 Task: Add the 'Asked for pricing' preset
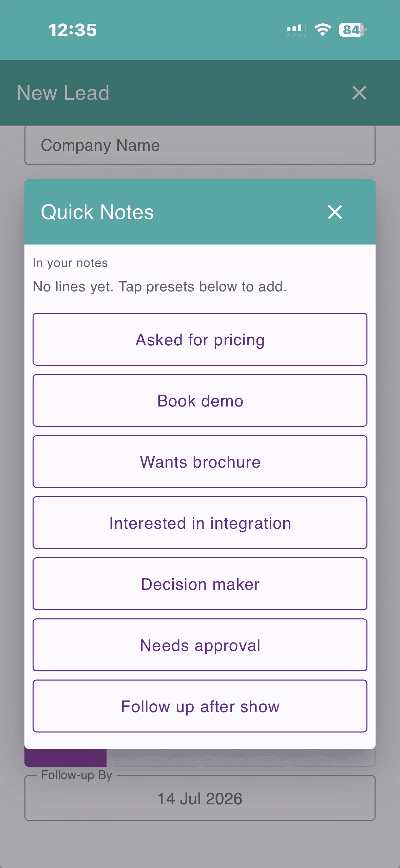coord(200,339)
